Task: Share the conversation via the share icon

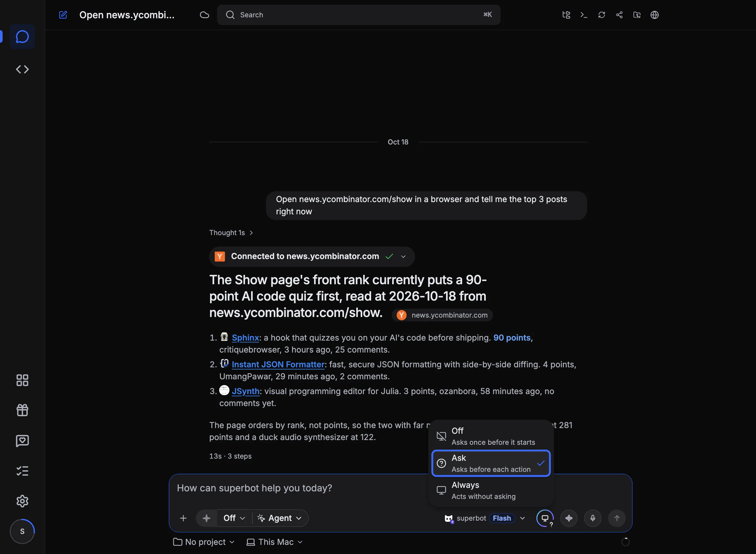Action: (619, 15)
